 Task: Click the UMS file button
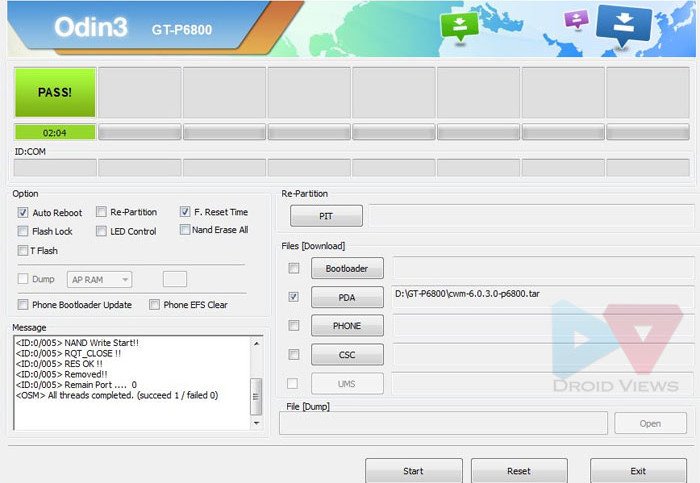[347, 383]
